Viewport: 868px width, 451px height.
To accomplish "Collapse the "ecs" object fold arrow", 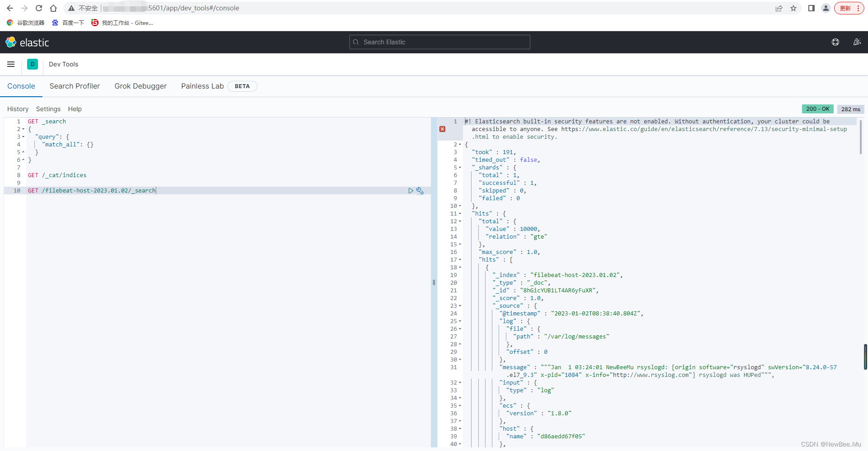I will (x=460, y=406).
